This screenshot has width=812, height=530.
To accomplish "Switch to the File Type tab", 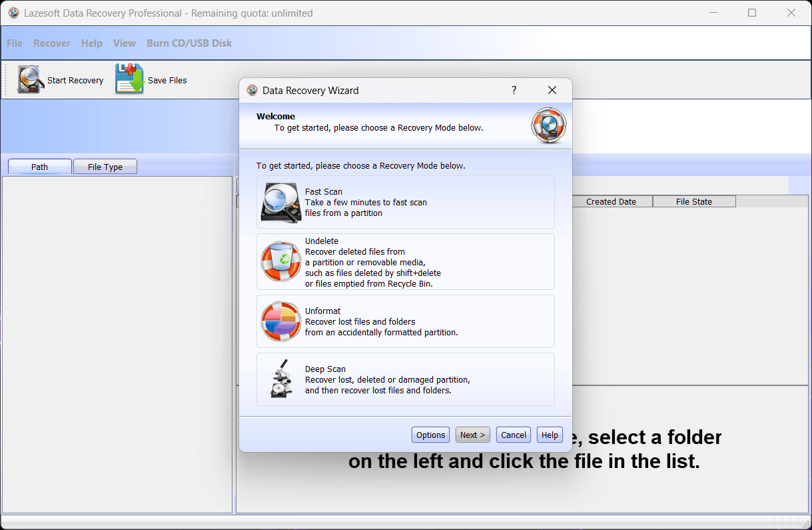I will (x=105, y=167).
